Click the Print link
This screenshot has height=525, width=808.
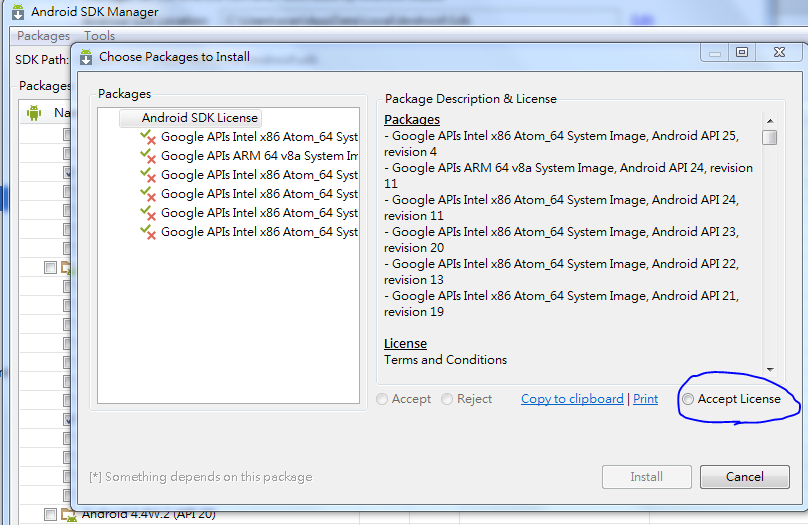tap(645, 399)
